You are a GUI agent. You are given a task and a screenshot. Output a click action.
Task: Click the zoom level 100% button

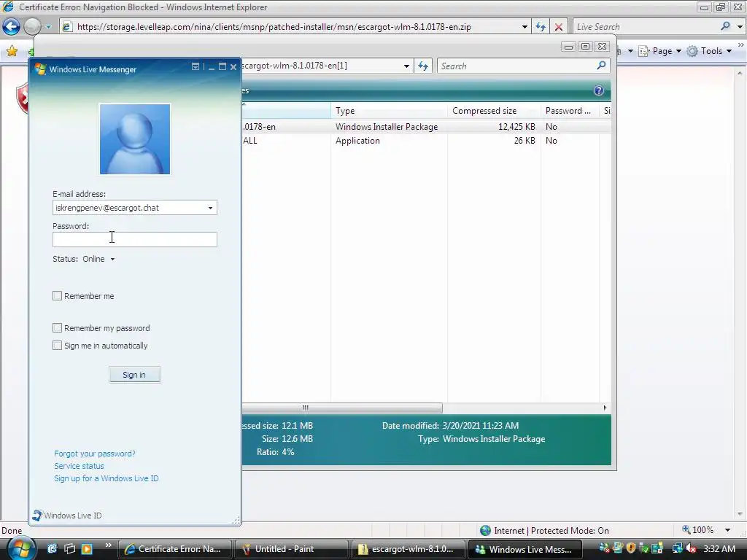[698, 530]
